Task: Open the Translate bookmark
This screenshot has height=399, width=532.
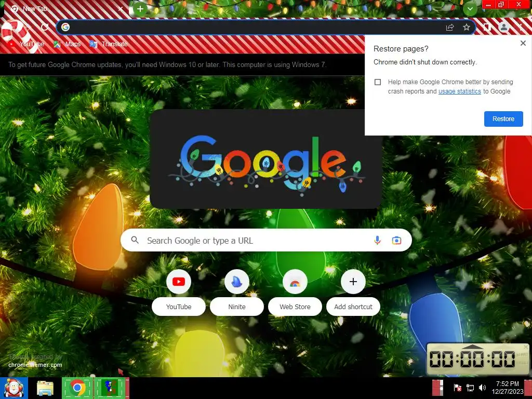Action: [109, 44]
